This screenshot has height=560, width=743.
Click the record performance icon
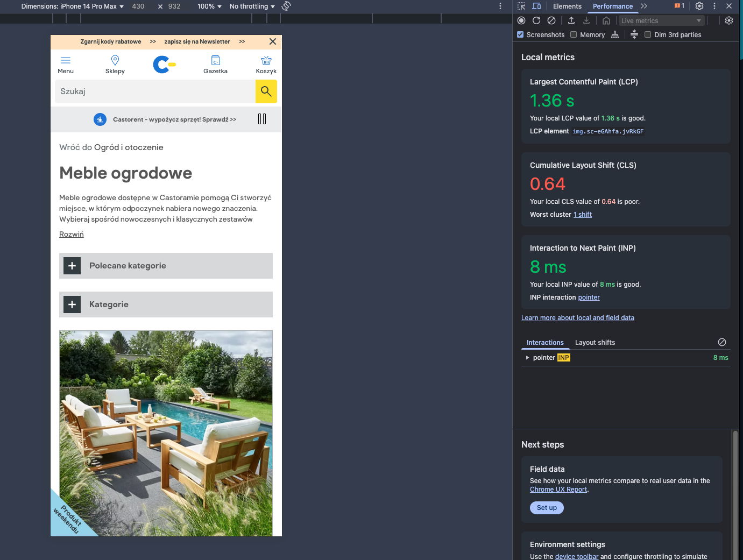(x=521, y=20)
